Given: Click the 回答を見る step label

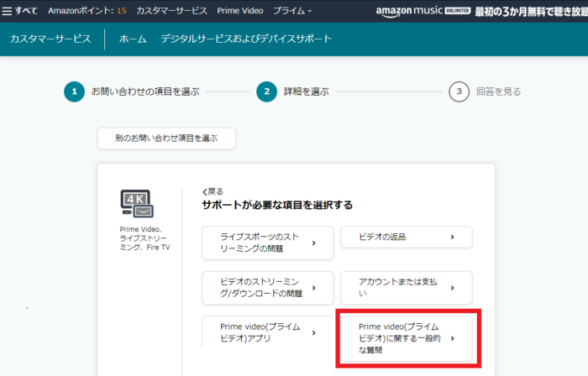Looking at the screenshot, I should click(x=498, y=91).
